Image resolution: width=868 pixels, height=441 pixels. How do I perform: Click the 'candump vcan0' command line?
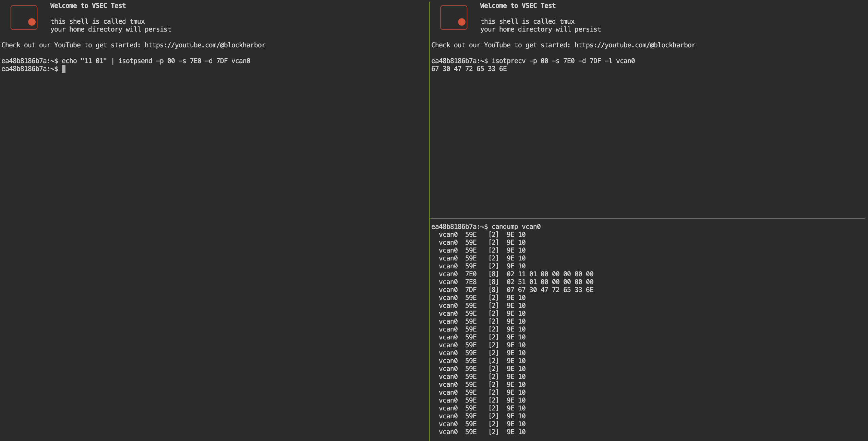click(x=486, y=227)
